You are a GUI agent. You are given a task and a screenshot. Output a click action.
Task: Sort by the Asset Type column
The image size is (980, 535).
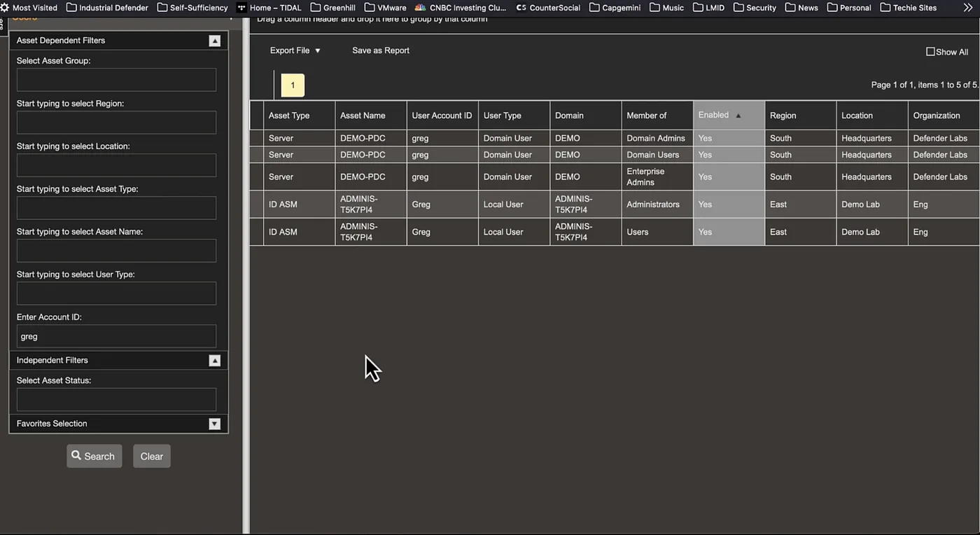coord(299,116)
